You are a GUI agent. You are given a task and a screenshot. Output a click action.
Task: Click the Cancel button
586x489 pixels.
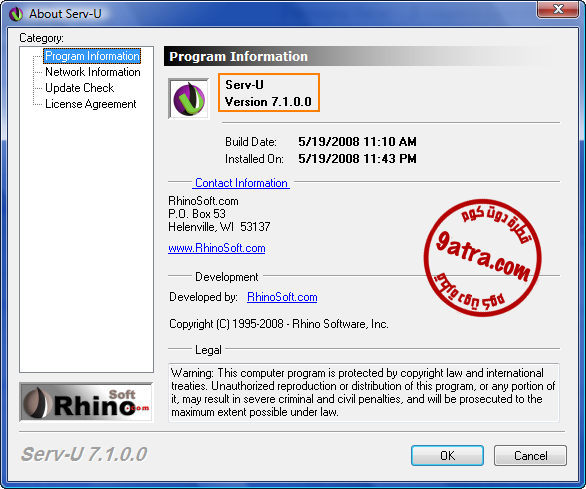tap(530, 455)
